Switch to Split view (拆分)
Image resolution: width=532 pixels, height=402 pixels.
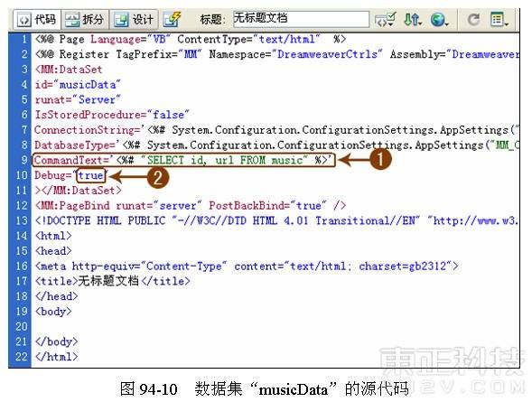click(x=85, y=20)
